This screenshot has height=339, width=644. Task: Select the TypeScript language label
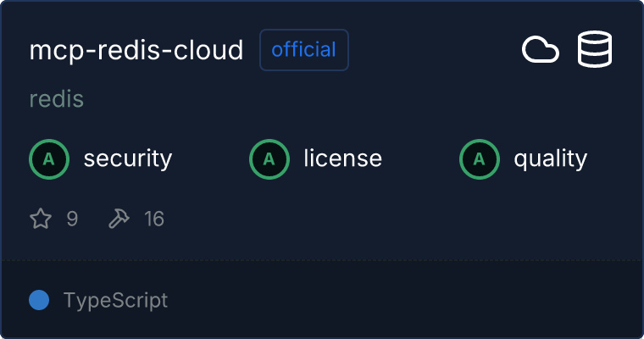tap(115, 300)
